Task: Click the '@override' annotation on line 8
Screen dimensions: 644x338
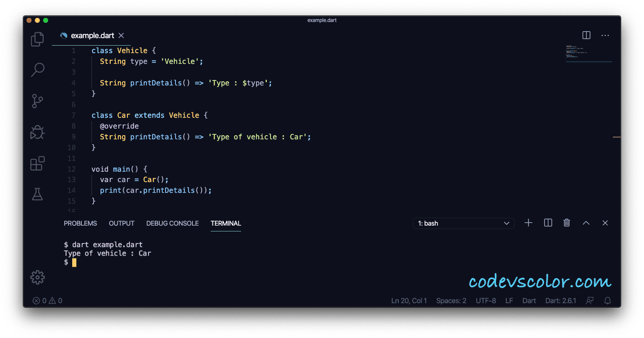Action: coord(120,126)
